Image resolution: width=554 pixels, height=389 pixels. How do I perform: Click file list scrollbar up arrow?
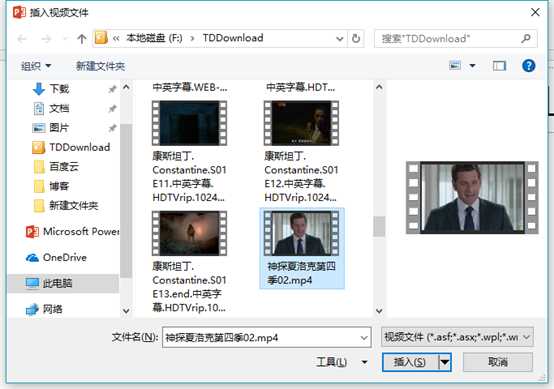[379, 87]
